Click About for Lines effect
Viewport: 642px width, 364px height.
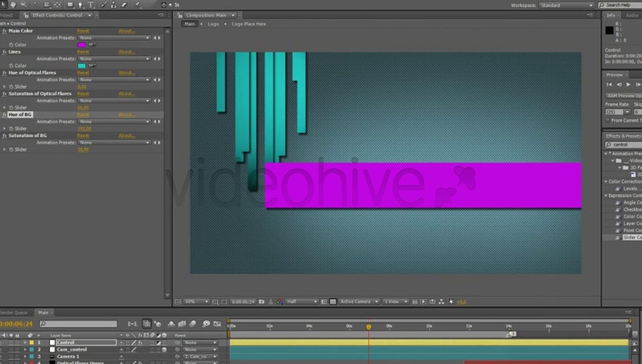pos(126,52)
